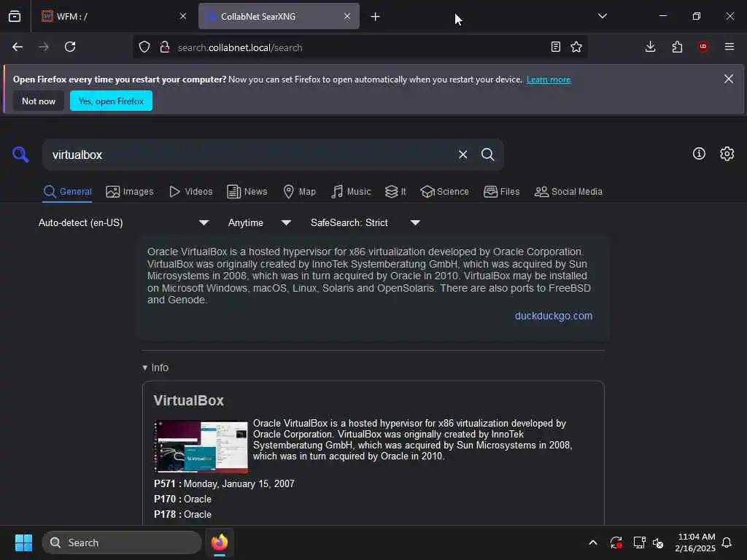The width and height of the screenshot is (747, 560).
Task: Open the downloads panel
Action: [650, 47]
